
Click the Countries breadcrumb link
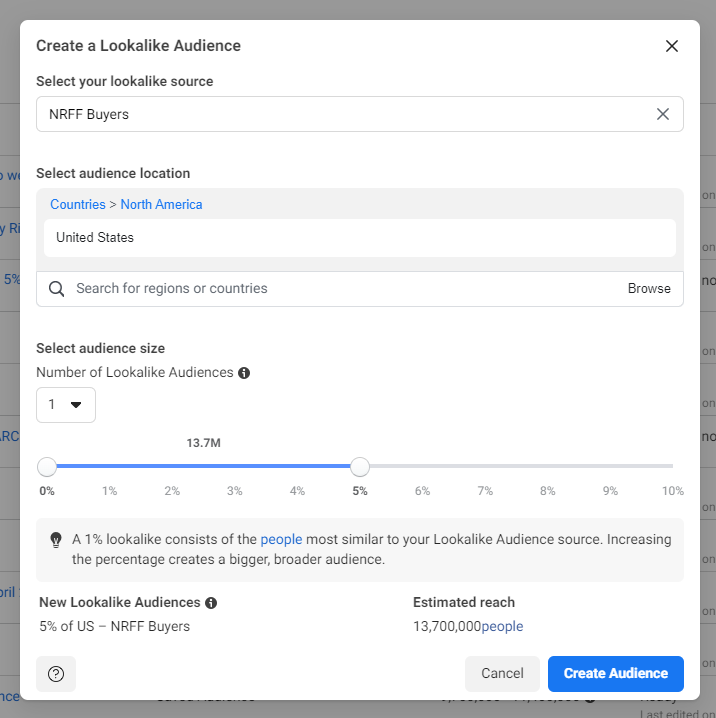click(x=77, y=204)
